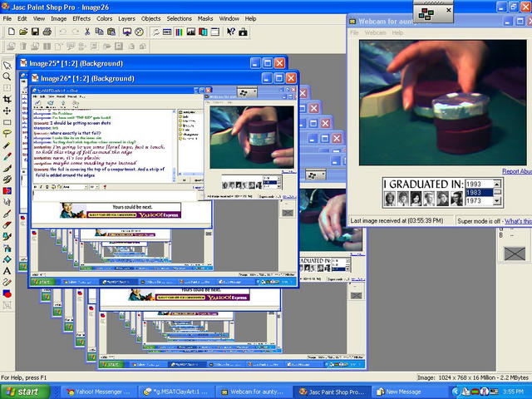Viewport: 532px width, 399px height.
Task: Click the taskbar clock showing 3:55 PM
Action: [513, 392]
